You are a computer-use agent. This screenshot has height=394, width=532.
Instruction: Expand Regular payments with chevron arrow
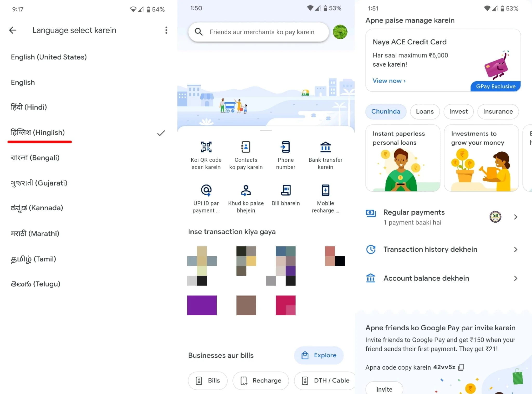click(516, 217)
